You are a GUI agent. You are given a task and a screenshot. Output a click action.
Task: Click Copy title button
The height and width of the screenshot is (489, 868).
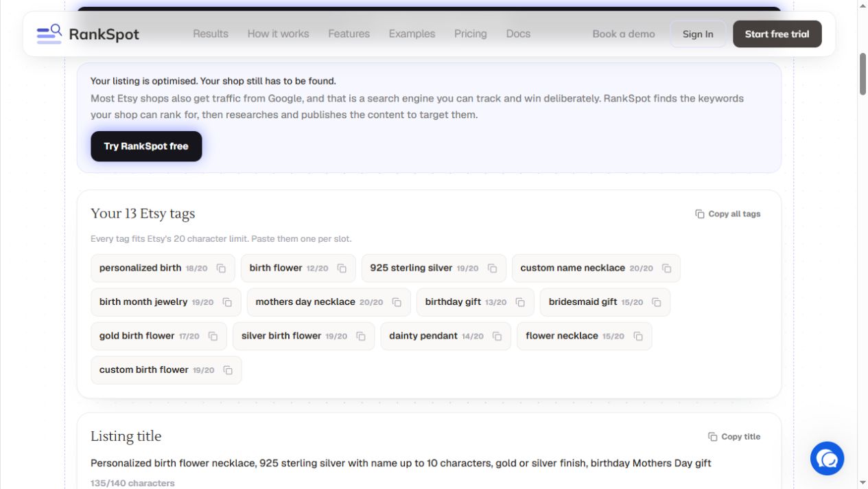pos(734,437)
